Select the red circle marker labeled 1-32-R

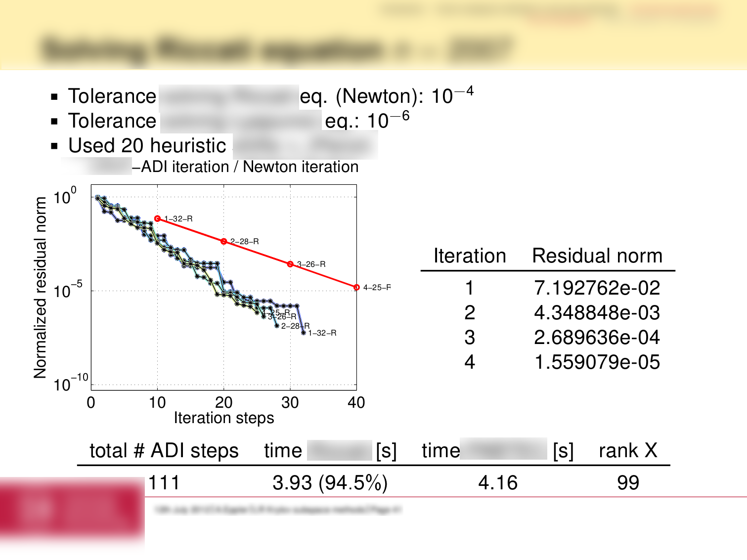click(x=158, y=218)
